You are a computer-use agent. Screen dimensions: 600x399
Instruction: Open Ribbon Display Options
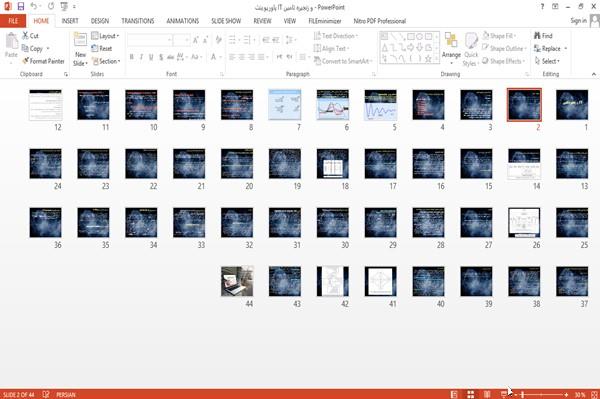[x=555, y=7]
